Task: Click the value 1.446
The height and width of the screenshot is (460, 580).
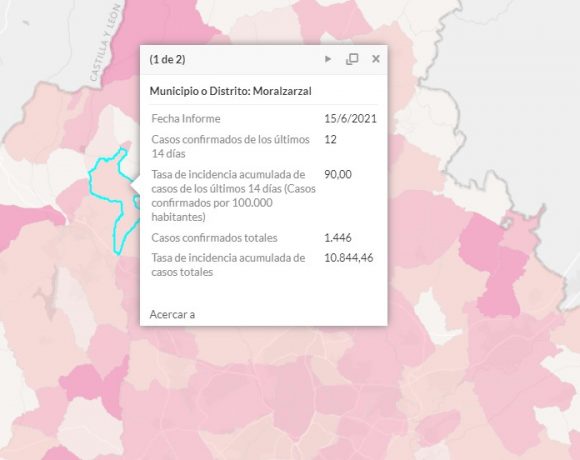Action: pyautogui.click(x=338, y=238)
